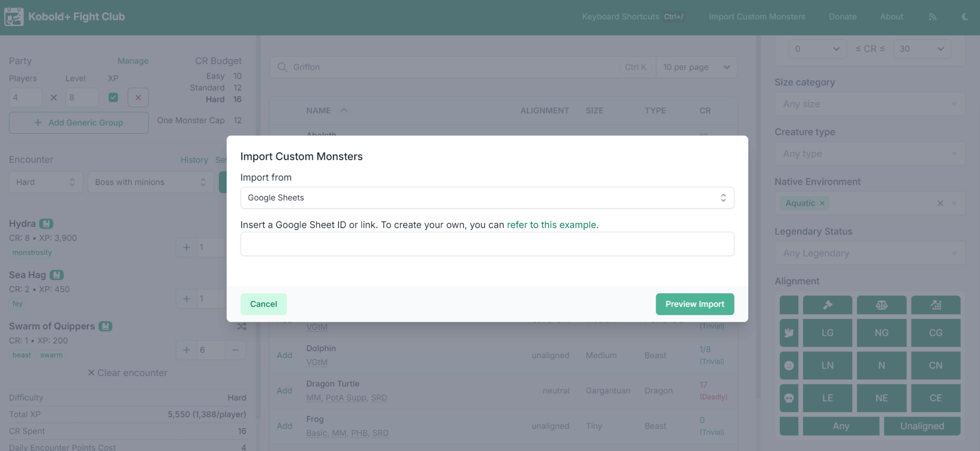The image size is (980, 451).
Task: Click the Preview Import button
Action: tap(694, 304)
